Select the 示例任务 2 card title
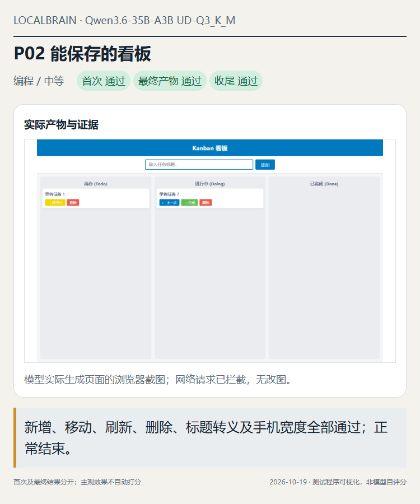This screenshot has width=420, height=504. point(169,194)
